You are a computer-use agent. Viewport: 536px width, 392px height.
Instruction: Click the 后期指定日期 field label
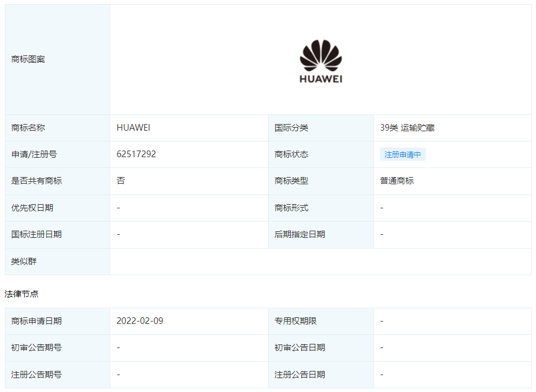(300, 234)
